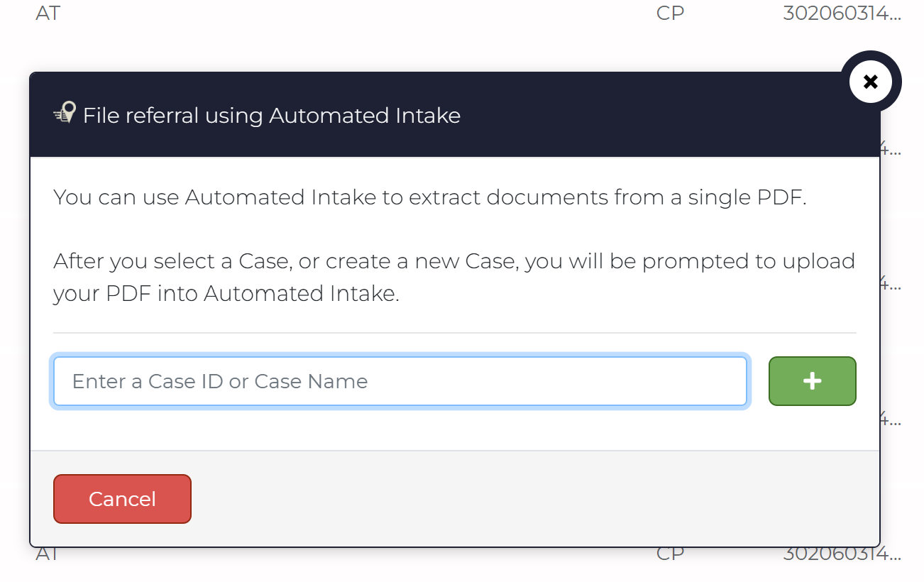Screen dimensions: 924x582
Task: Click the top row CP cell
Action: click(x=671, y=13)
